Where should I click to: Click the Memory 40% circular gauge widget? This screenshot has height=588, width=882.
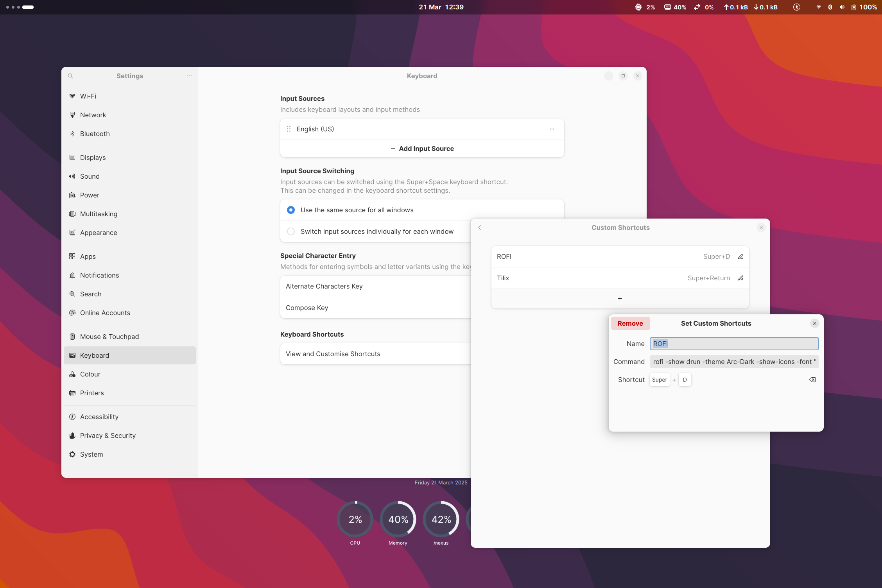point(398,519)
